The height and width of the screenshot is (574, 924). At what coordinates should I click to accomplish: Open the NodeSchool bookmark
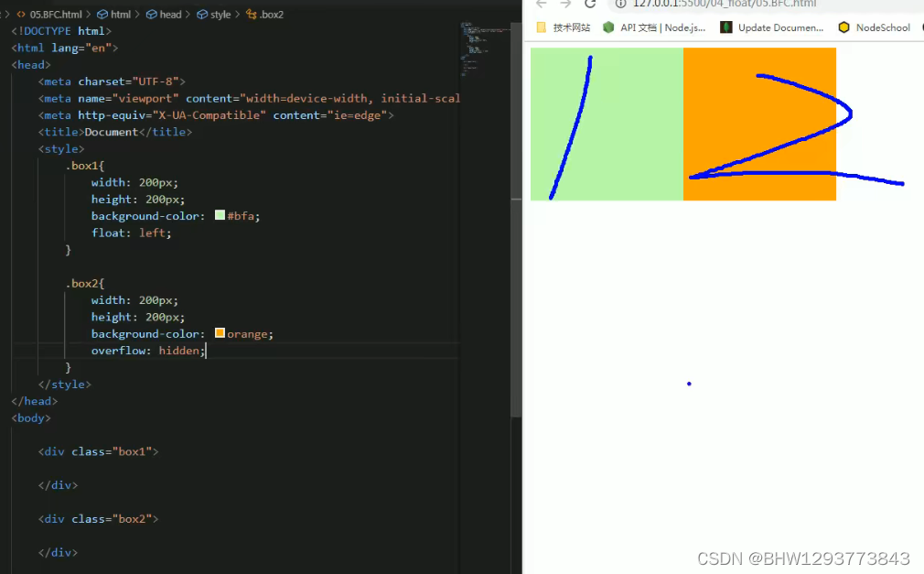pos(881,27)
